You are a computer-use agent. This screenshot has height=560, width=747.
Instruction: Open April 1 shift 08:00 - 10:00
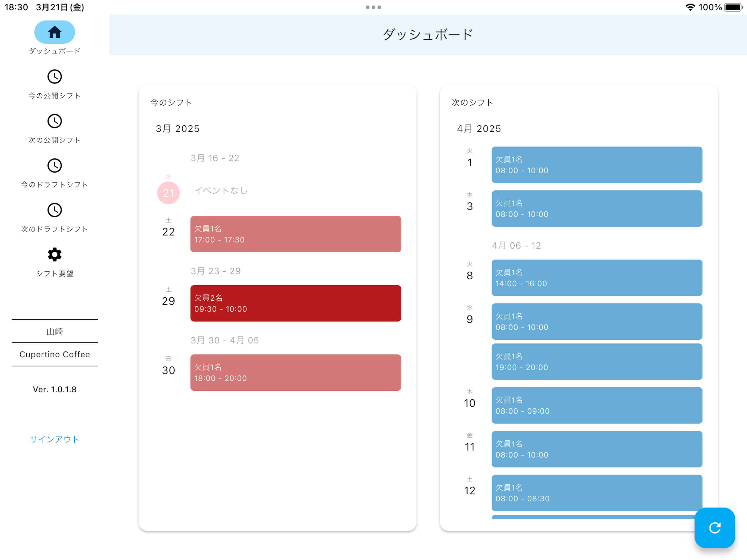pos(597,165)
